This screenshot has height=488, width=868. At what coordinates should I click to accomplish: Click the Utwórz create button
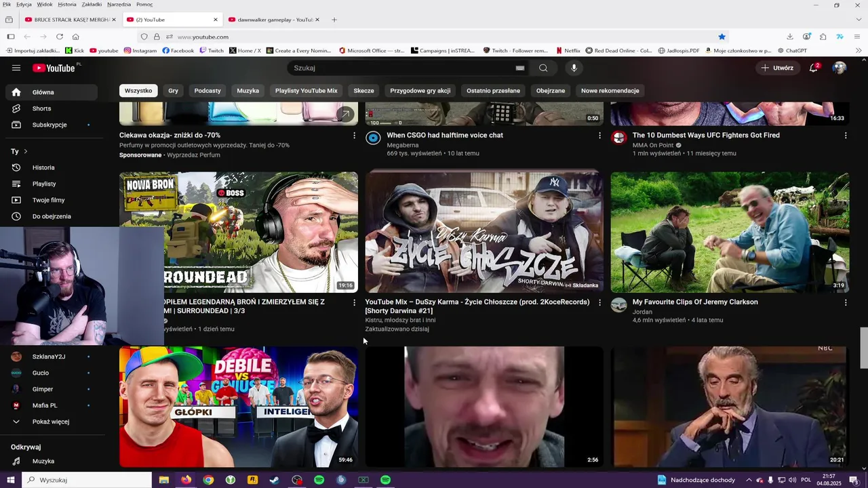coord(777,68)
